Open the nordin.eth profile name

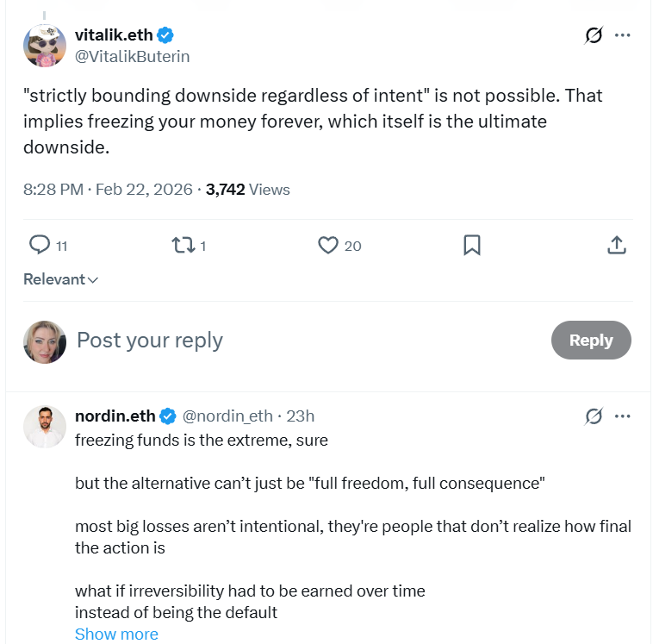(115, 416)
